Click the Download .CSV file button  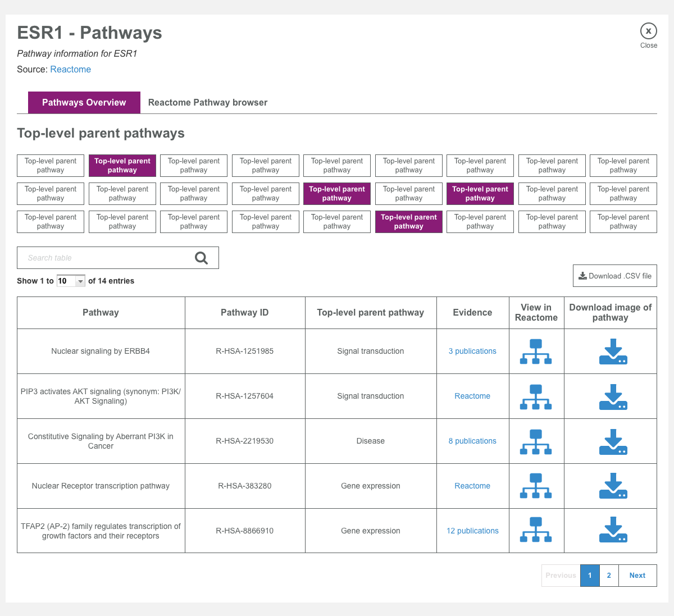click(x=614, y=275)
